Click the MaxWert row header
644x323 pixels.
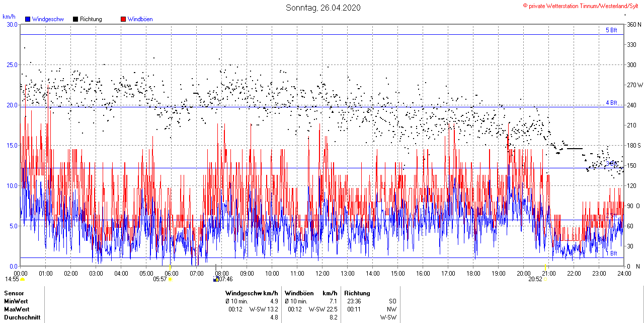pyautogui.click(x=16, y=309)
